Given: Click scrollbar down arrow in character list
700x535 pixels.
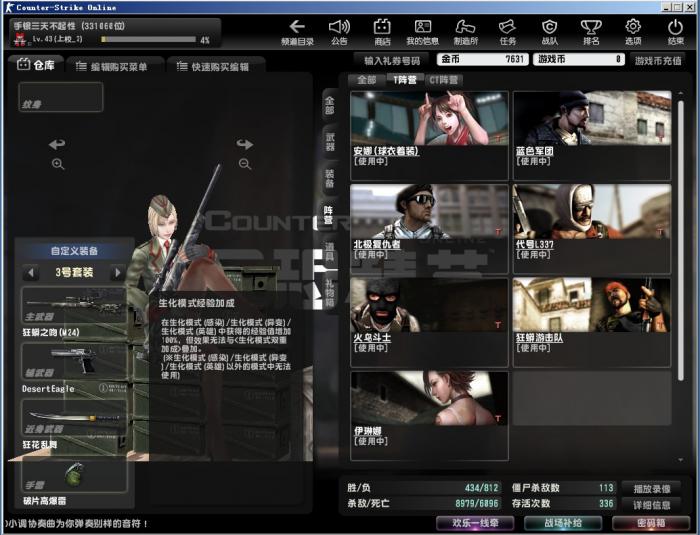Looking at the screenshot, I should (680, 459).
